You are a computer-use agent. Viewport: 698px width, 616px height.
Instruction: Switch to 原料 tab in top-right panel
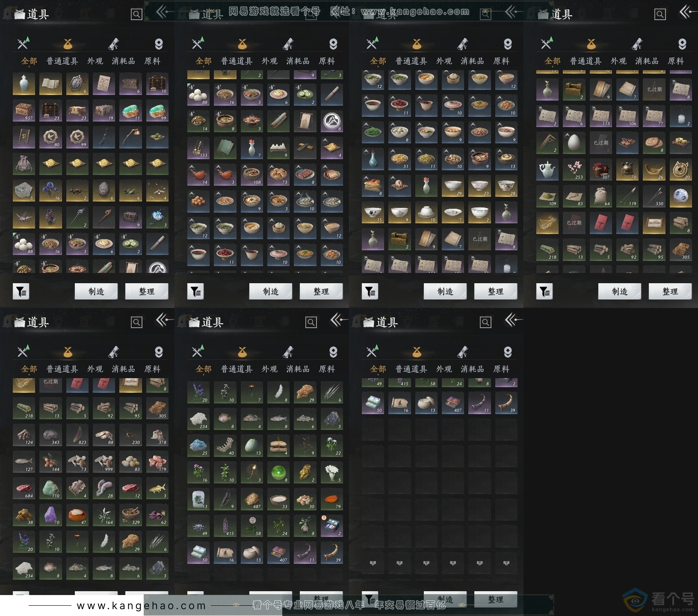(676, 61)
